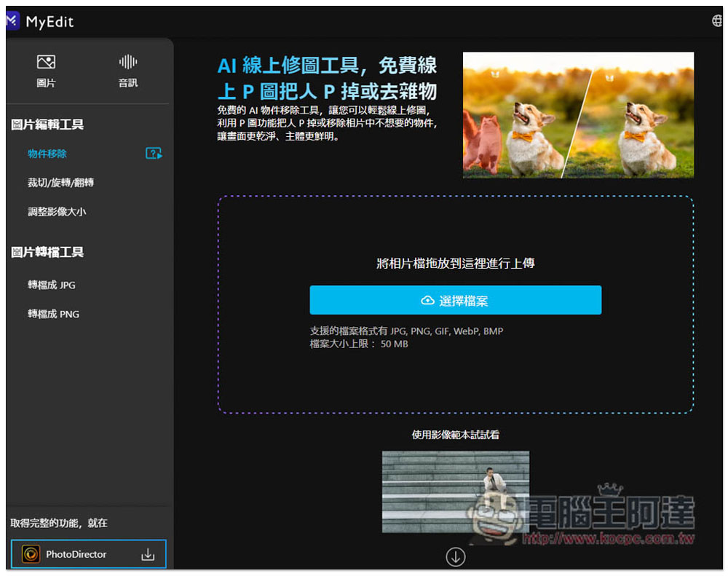Click the 選擇檔案 upload button
This screenshot has width=728, height=576.
[x=456, y=300]
